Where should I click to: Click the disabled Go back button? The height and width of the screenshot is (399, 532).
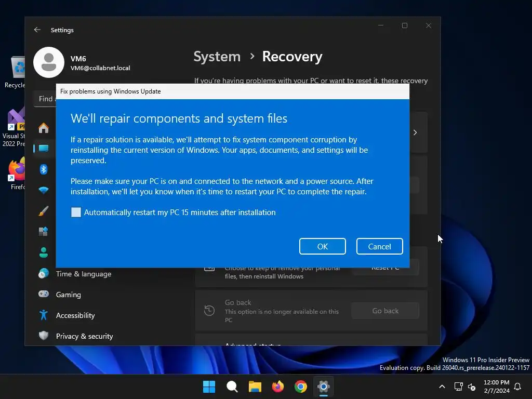[385, 311]
